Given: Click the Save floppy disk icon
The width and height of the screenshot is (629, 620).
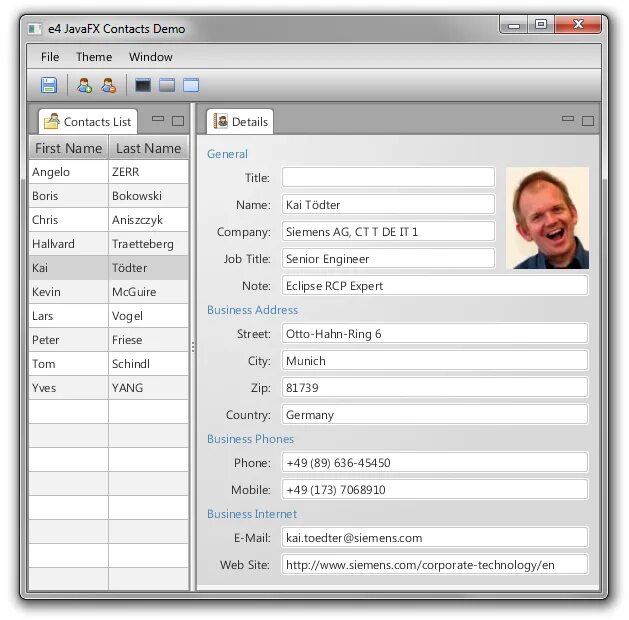Looking at the screenshot, I should [x=49, y=85].
